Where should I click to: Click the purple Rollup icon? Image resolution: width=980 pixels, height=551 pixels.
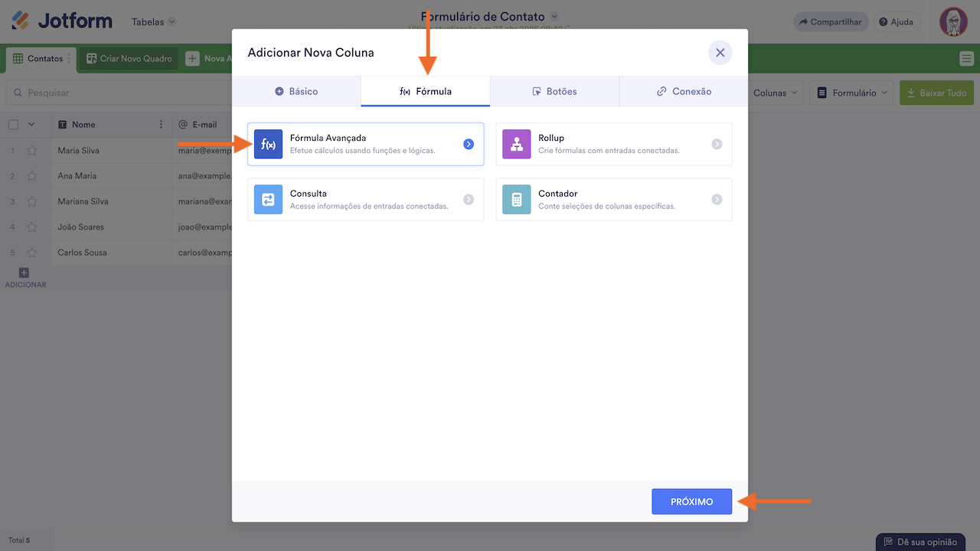pos(517,145)
